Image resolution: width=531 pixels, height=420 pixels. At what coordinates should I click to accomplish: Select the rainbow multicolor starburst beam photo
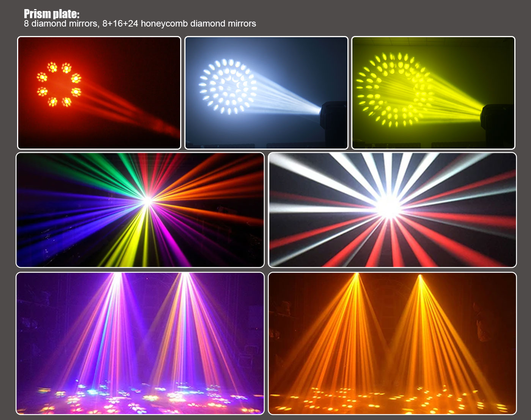(140, 210)
